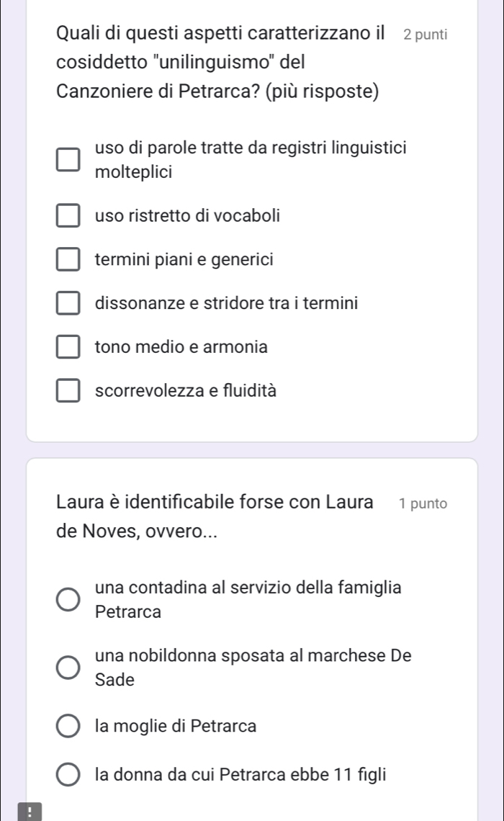Click the 'termini piani e generici' label text
Image resolution: width=504 pixels, height=821 pixels.
(x=184, y=259)
